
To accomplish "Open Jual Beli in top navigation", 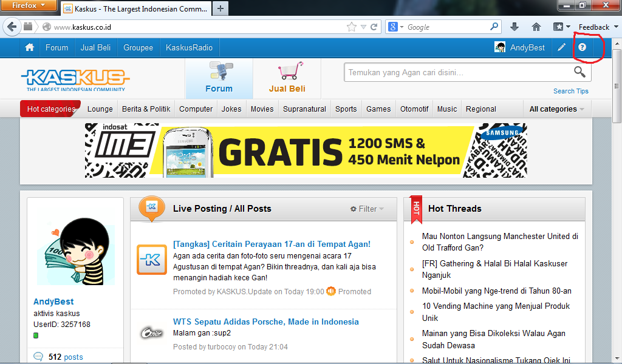I will (x=95, y=47).
